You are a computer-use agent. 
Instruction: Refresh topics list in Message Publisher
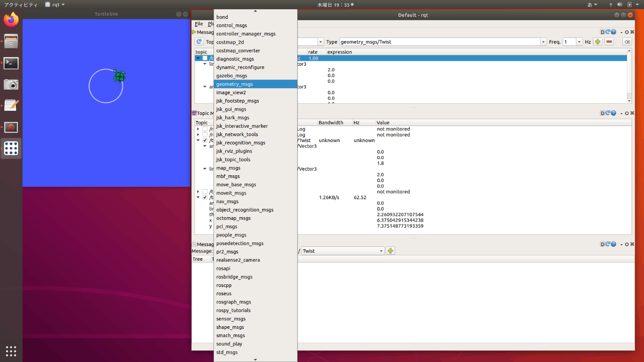click(x=199, y=42)
